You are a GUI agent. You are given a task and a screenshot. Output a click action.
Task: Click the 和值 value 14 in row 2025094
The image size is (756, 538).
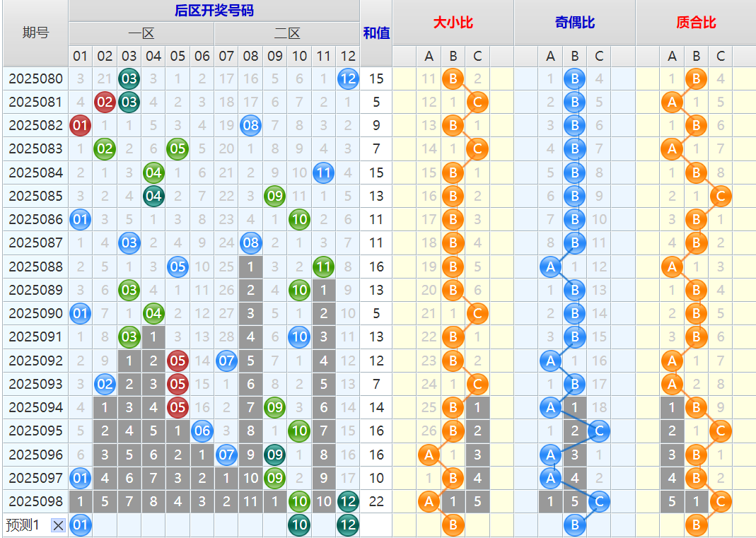(376, 407)
